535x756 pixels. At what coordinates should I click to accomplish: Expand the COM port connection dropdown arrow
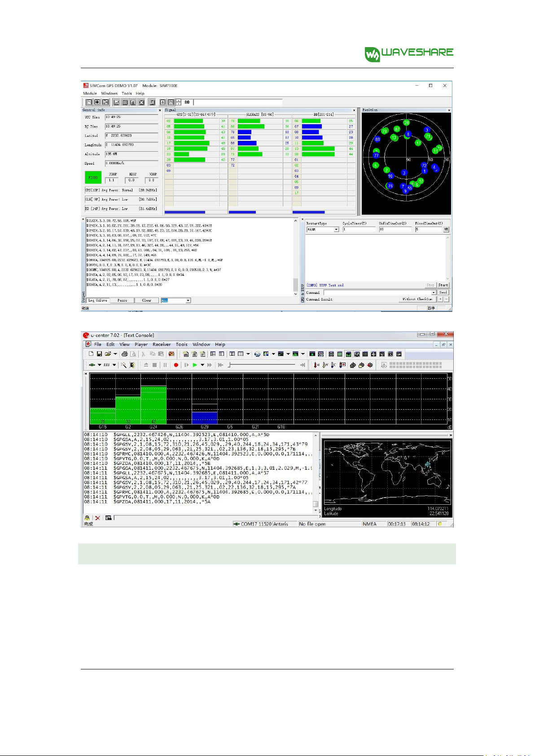[100, 365]
